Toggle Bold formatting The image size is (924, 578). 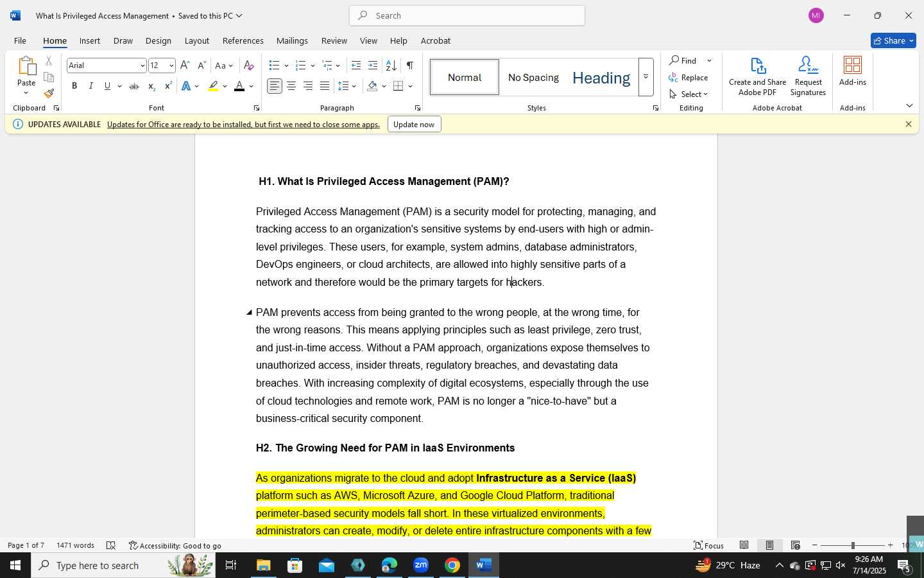[x=74, y=86]
